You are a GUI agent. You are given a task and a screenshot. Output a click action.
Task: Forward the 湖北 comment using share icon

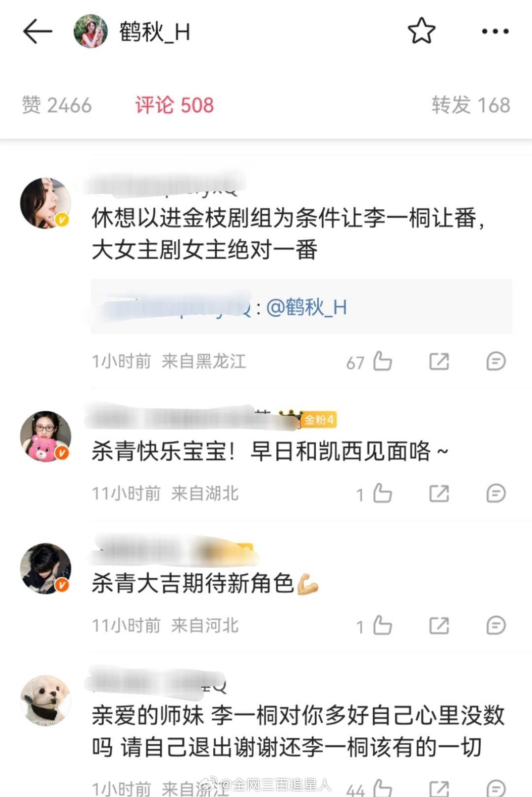pyautogui.click(x=439, y=494)
